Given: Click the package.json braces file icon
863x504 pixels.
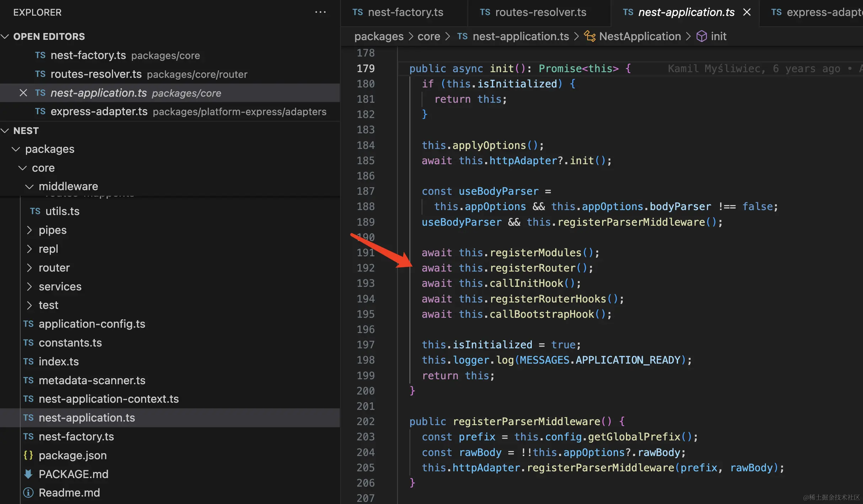Looking at the screenshot, I should point(28,455).
